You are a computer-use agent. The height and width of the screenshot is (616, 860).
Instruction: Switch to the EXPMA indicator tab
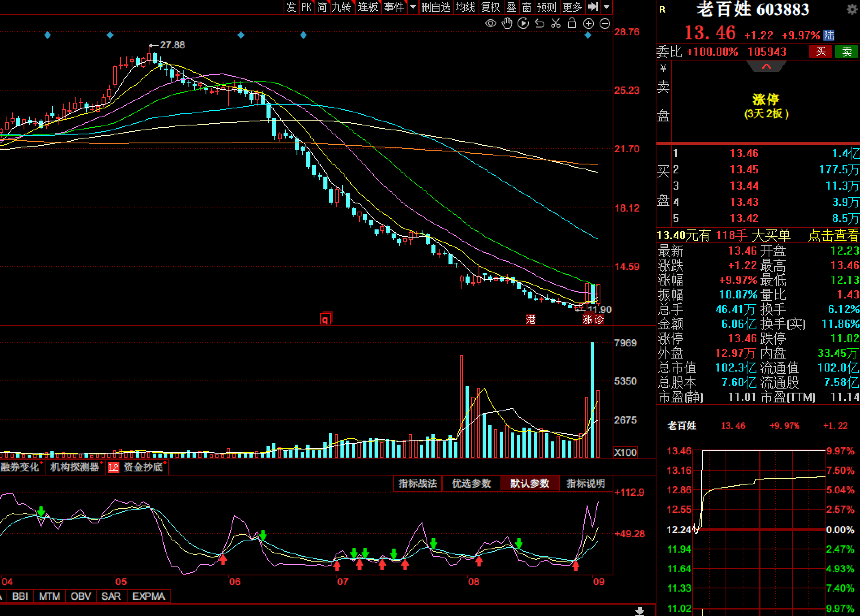click(x=149, y=596)
